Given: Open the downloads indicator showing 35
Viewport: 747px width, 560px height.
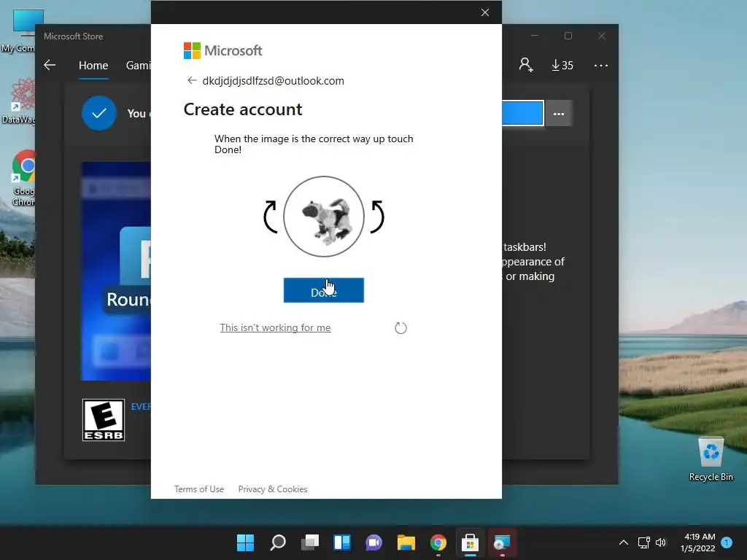Looking at the screenshot, I should click(562, 65).
